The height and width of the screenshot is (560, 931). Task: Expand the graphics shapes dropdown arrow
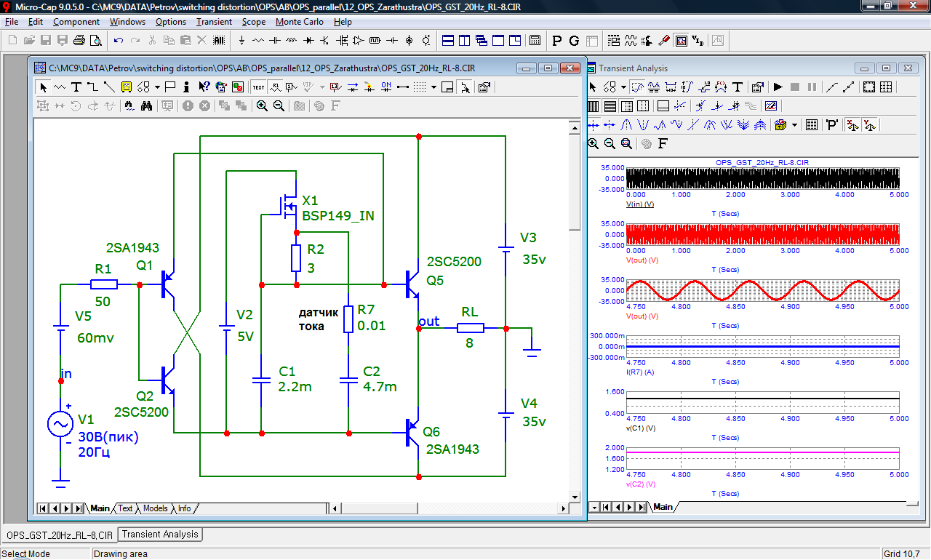(157, 87)
